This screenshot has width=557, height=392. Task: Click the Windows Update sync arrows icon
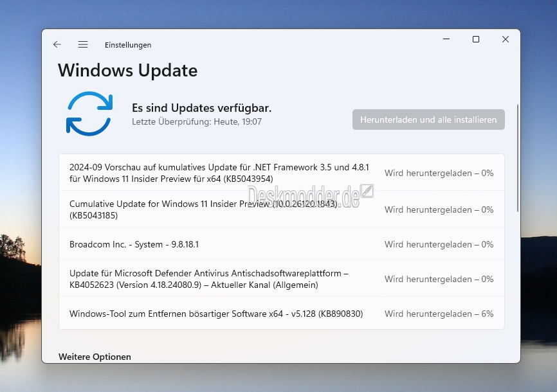[x=89, y=114]
